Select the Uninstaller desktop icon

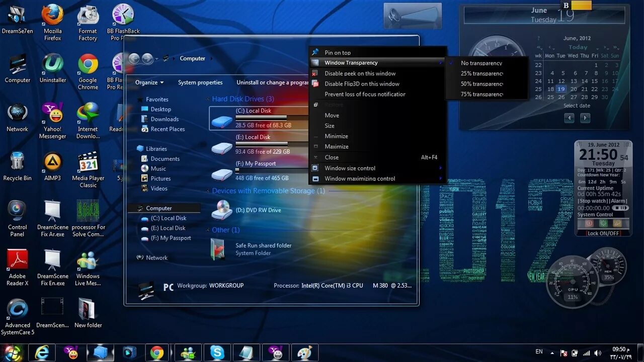[x=52, y=69]
